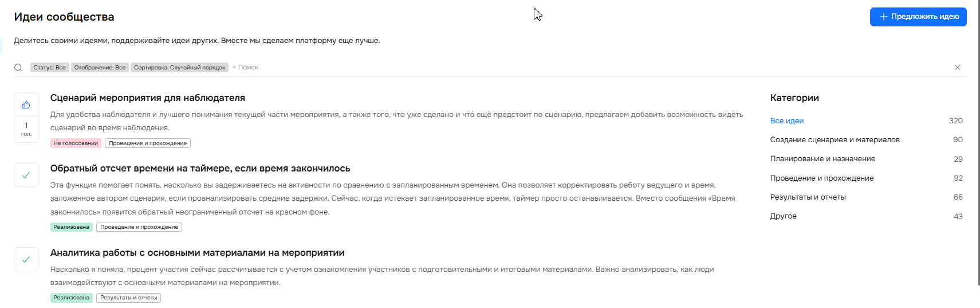Click checkmark icon beside analytics idea
Image resolution: width=980 pixels, height=308 pixels.
point(26,259)
